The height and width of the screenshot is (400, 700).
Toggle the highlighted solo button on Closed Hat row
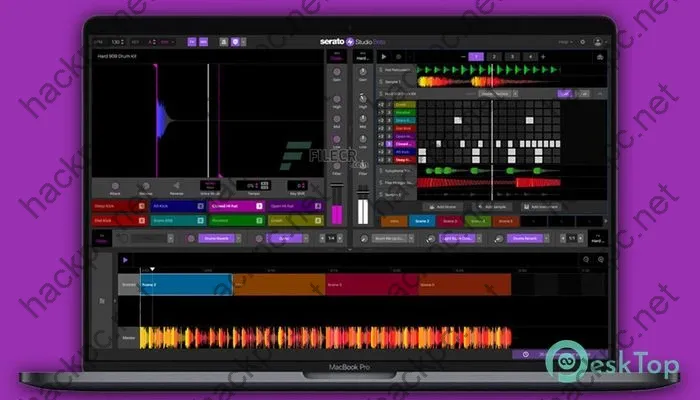tap(389, 144)
